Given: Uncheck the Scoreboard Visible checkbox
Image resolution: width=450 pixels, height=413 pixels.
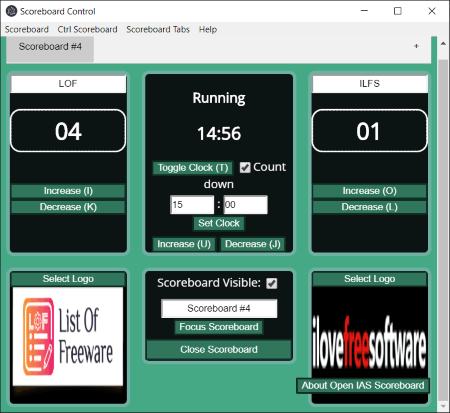Looking at the screenshot, I should 272,283.
